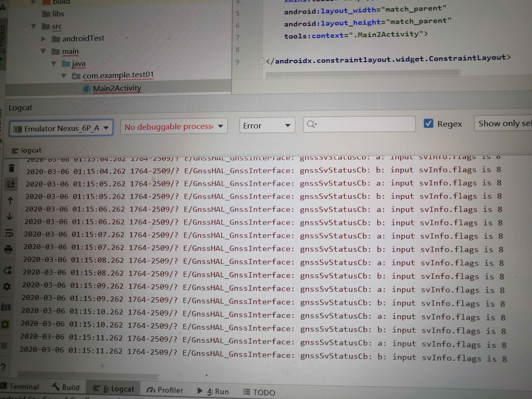Start screen record with green play icon

[5, 325]
